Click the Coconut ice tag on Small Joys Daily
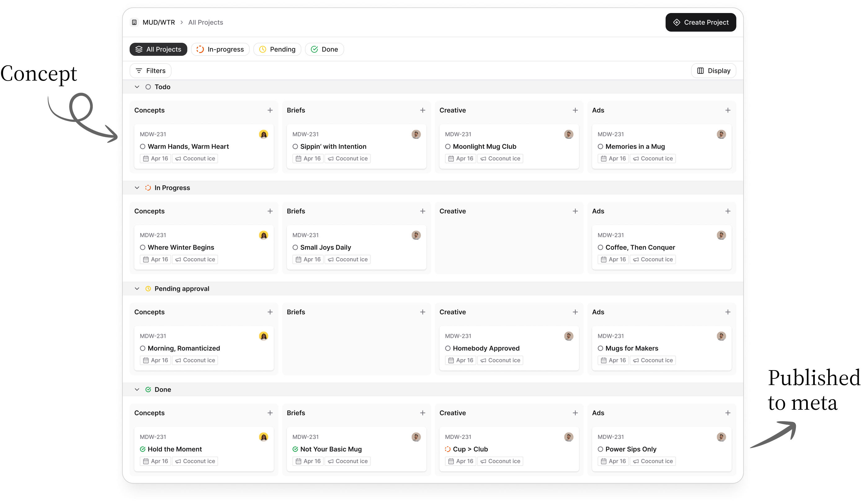 coord(347,259)
